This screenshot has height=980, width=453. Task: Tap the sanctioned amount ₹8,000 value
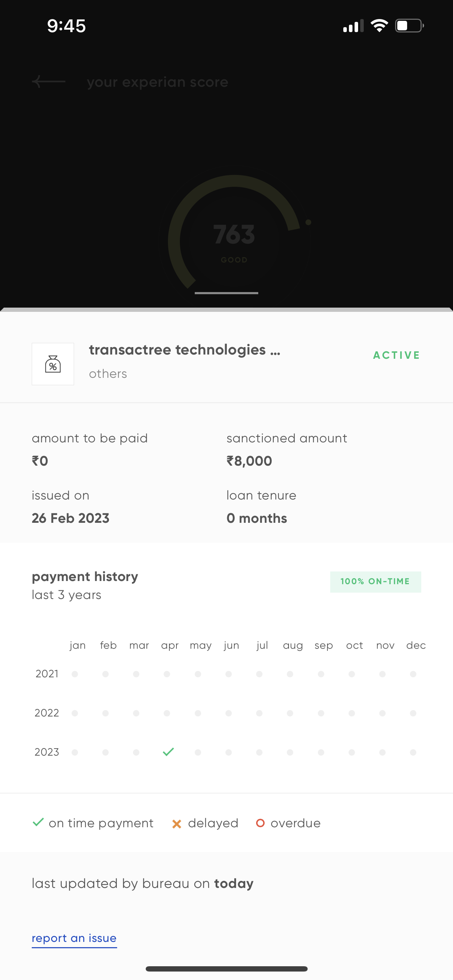(249, 461)
